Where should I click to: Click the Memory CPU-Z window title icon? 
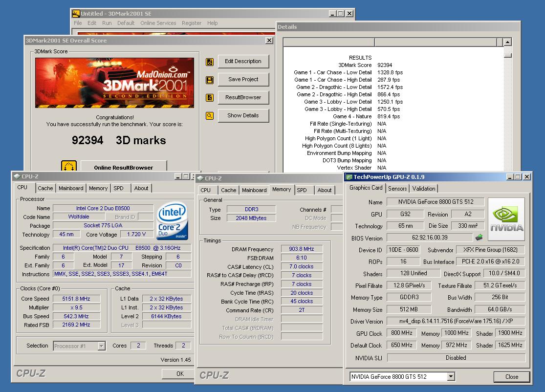(200, 178)
